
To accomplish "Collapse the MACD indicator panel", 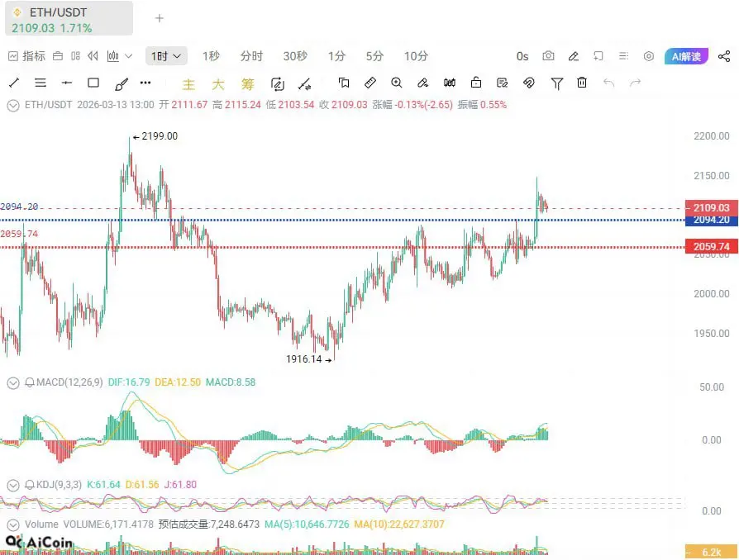I will (x=13, y=383).
